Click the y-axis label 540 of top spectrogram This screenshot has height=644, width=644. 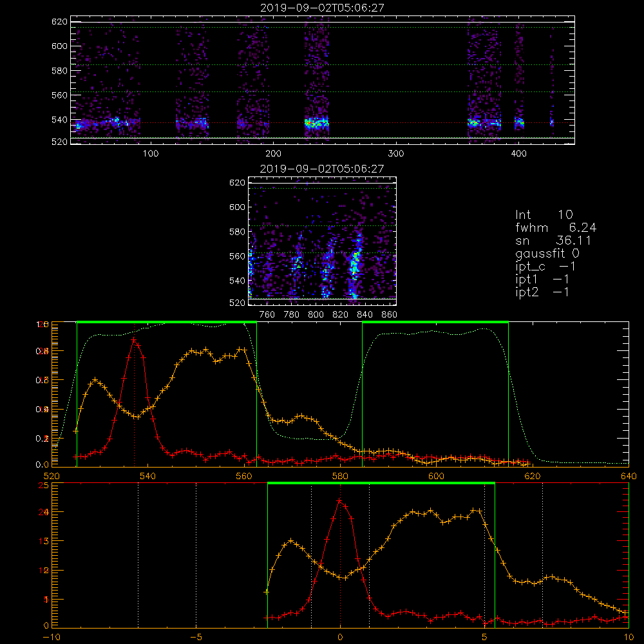pos(59,120)
